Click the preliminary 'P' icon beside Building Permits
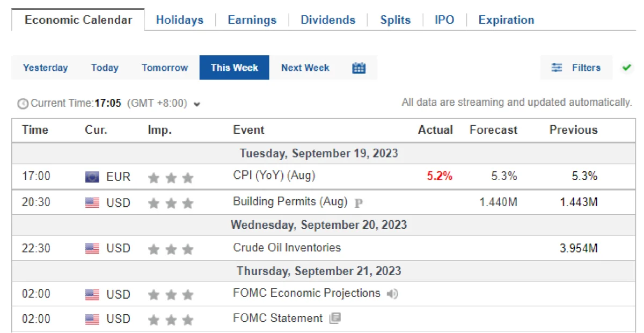The width and height of the screenshot is (644, 333). (x=358, y=203)
